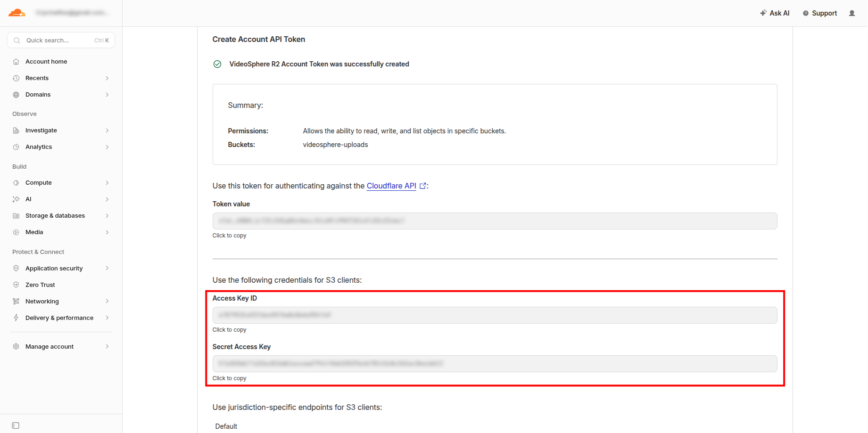Expand the Media chevron

[107, 232]
